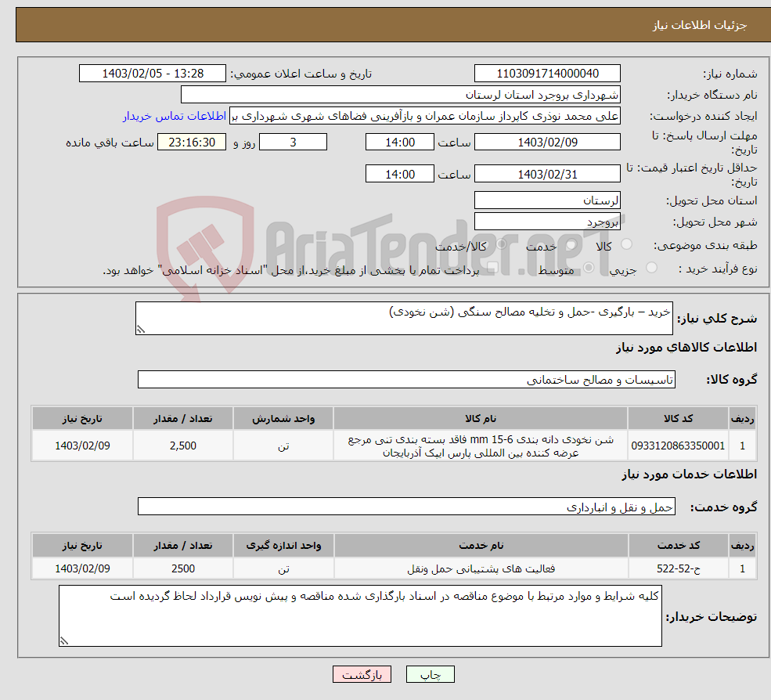Click the service quantity 2500 cell

tap(183, 568)
